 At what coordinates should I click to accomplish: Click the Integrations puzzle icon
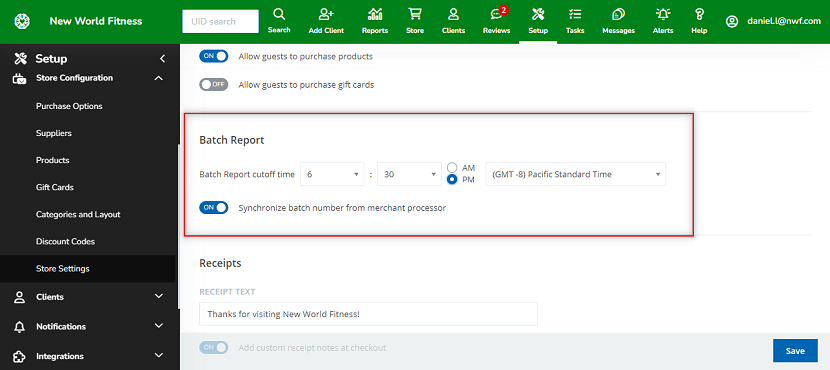20,356
